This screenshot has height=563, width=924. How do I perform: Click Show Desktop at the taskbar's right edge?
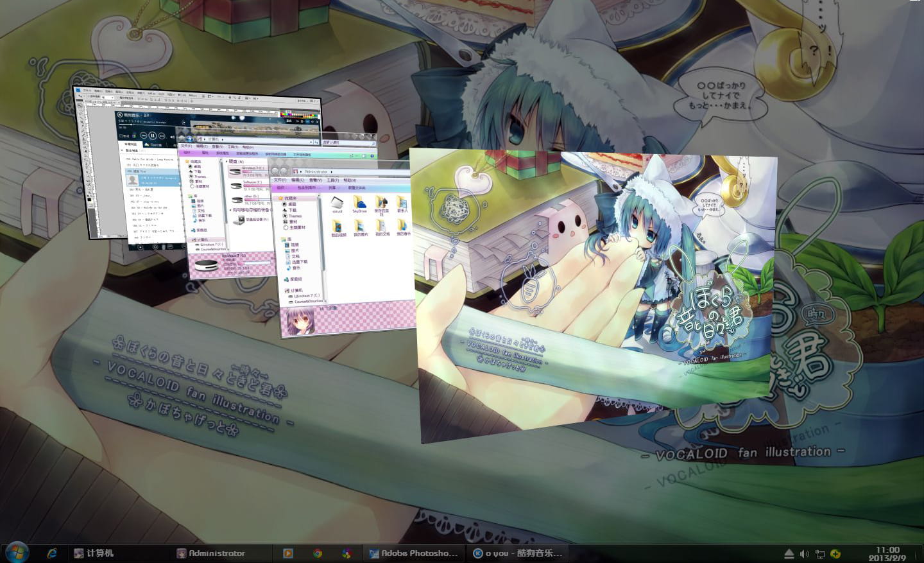click(x=921, y=553)
